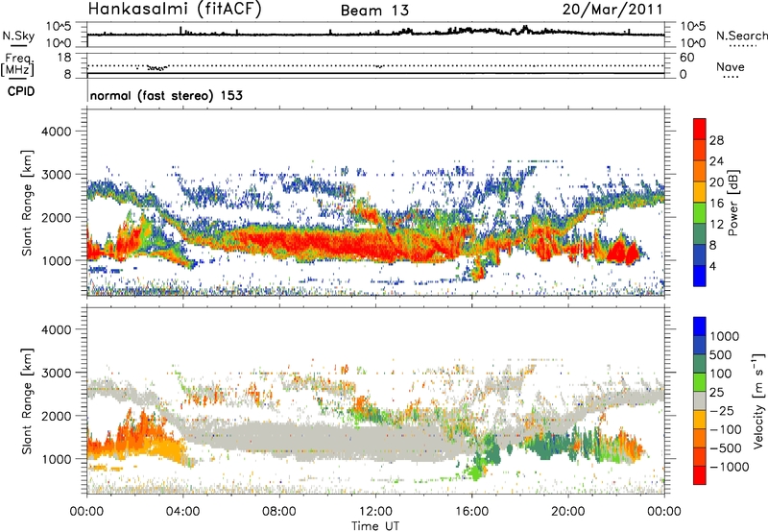Pick the dark green 100–500 velocity colorbar segment
The image size is (768, 532).
click(700, 364)
